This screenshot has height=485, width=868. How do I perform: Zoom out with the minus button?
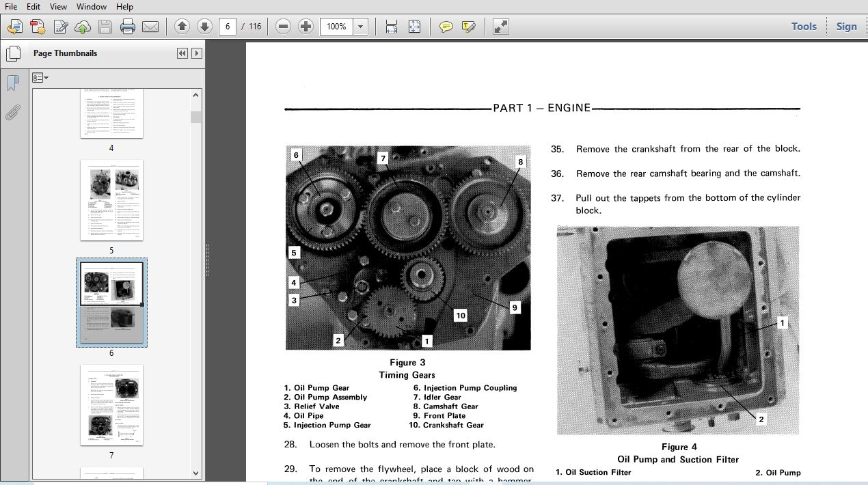tap(283, 27)
